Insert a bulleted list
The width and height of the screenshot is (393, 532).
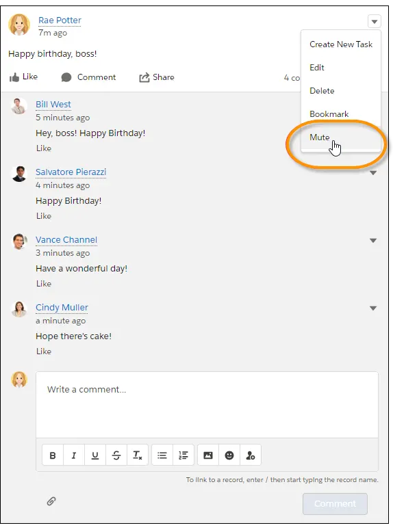[162, 455]
